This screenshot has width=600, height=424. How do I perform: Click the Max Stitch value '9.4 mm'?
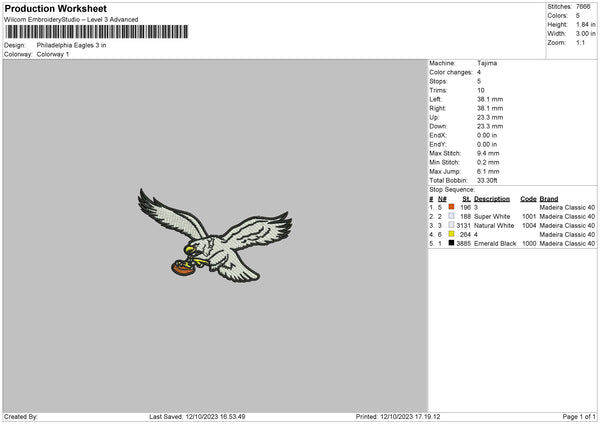tap(488, 153)
